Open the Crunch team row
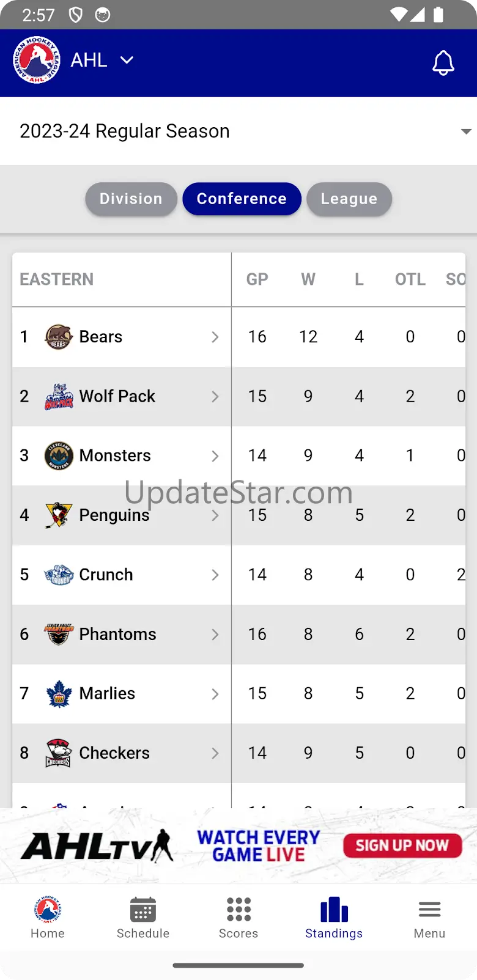 click(x=239, y=575)
